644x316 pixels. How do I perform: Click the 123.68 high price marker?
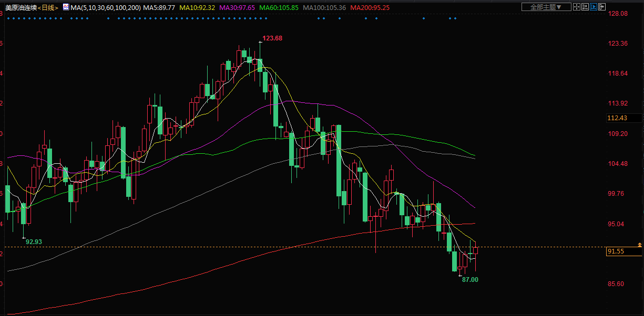272,38
